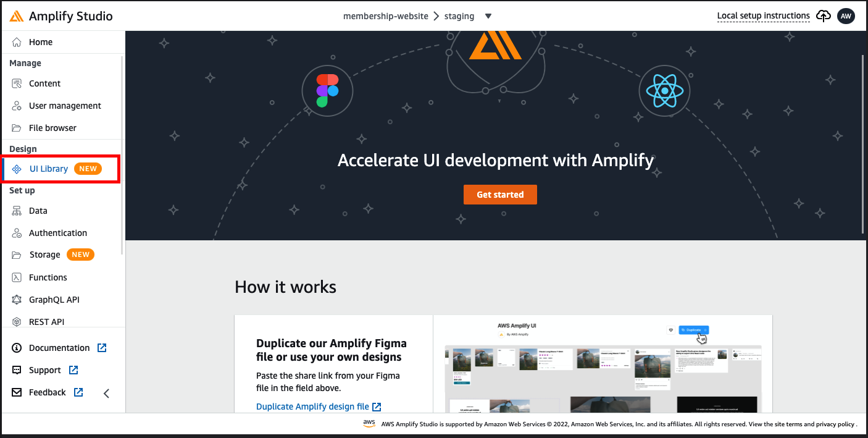Image resolution: width=868 pixels, height=438 pixels.
Task: Click the Functions lambda icon
Action: point(17,277)
